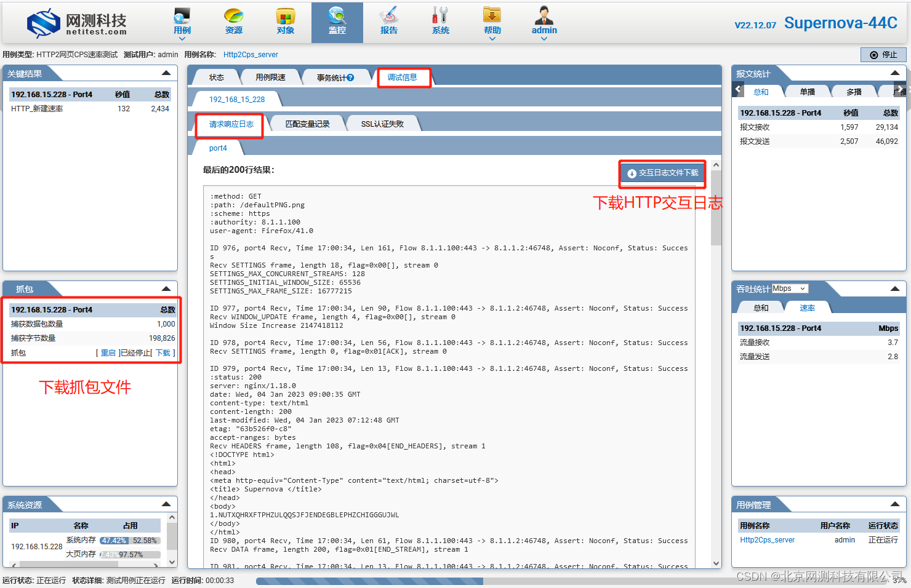The width and height of the screenshot is (911, 588).
Task: Collapse the 抓包 panel
Action: point(166,288)
